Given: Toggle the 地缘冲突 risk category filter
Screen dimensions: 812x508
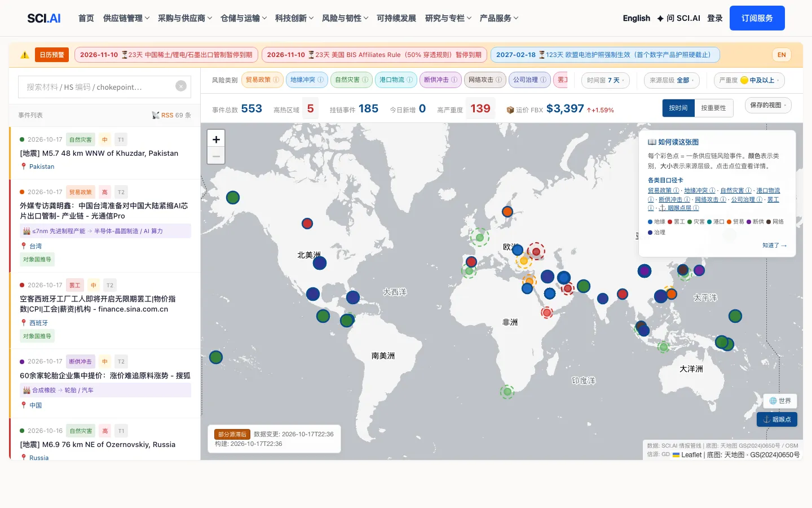Looking at the screenshot, I should click(307, 80).
